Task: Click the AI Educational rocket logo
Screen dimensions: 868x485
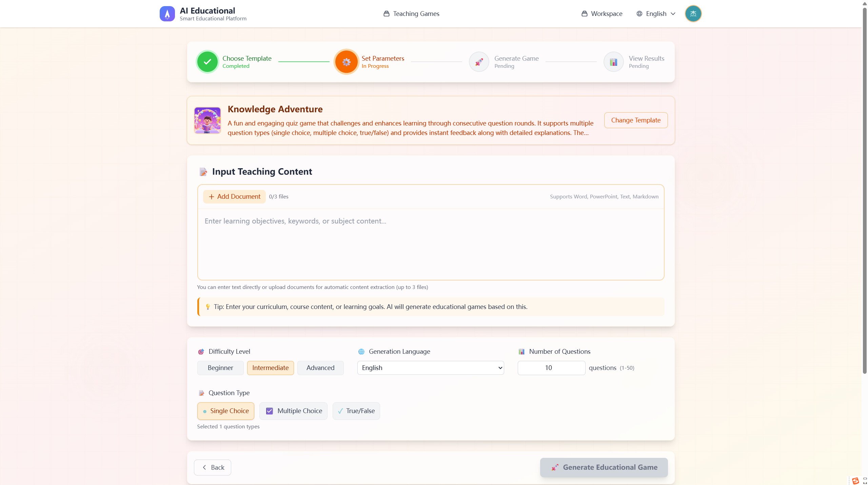Action: pos(167,14)
